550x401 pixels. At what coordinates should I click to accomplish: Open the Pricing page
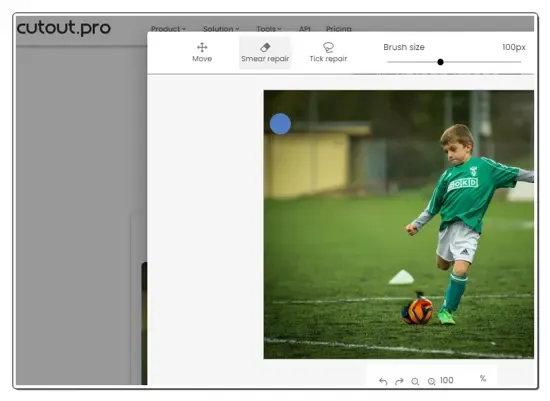point(338,29)
